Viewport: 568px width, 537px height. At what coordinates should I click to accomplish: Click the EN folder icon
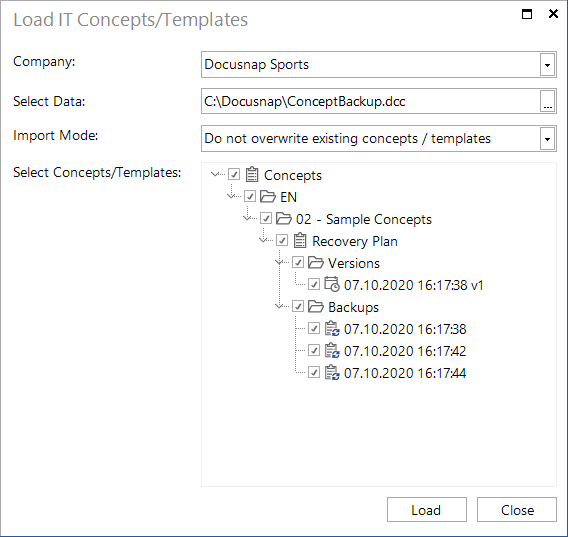[x=268, y=196]
